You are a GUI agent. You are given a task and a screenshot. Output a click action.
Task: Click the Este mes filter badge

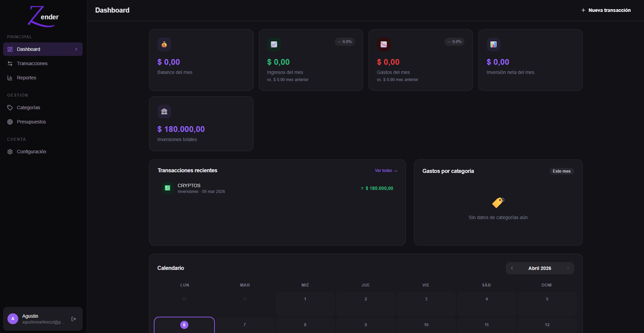point(561,171)
